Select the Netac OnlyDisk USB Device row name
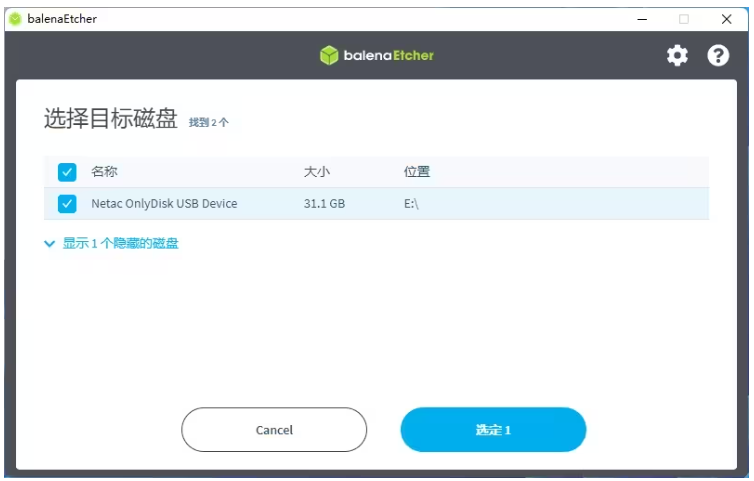This screenshot has width=754, height=481. 164,204
